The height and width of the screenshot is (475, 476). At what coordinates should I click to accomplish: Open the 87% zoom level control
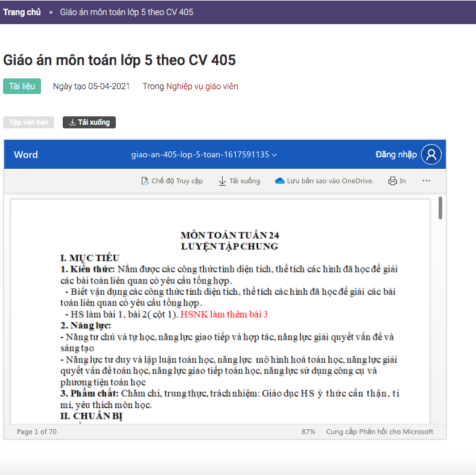(x=308, y=432)
